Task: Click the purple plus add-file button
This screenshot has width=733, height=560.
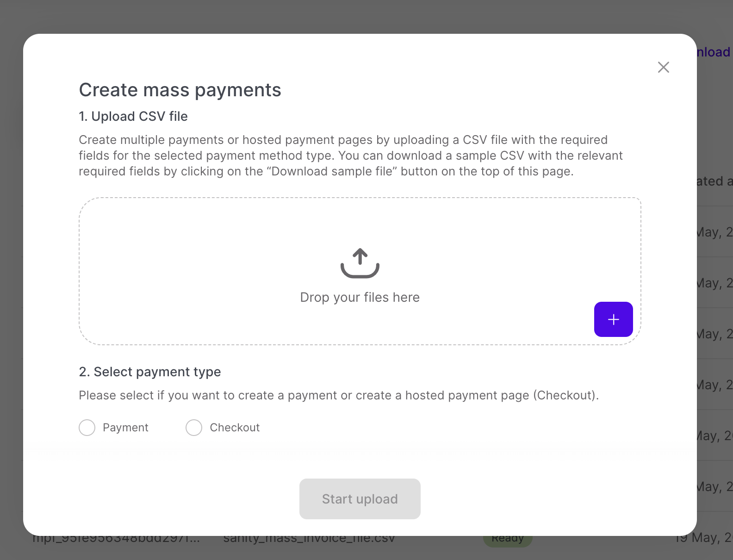Action: coord(613,319)
